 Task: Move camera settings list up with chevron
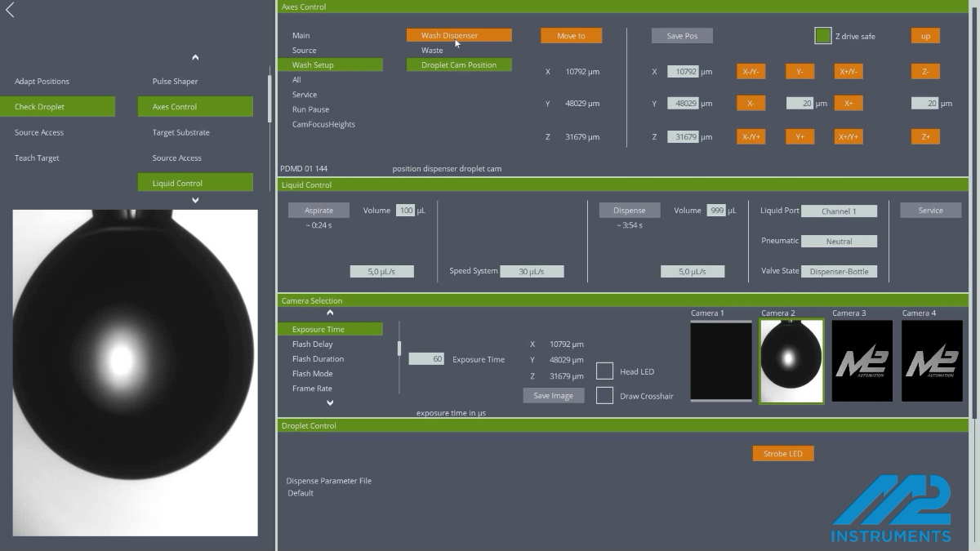pos(330,313)
